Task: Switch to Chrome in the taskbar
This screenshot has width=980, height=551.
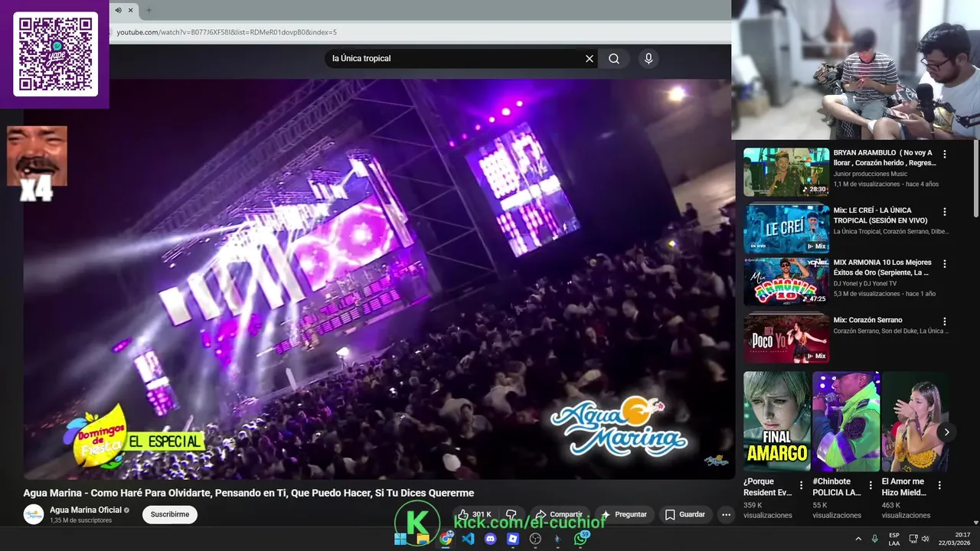Action: [x=446, y=539]
